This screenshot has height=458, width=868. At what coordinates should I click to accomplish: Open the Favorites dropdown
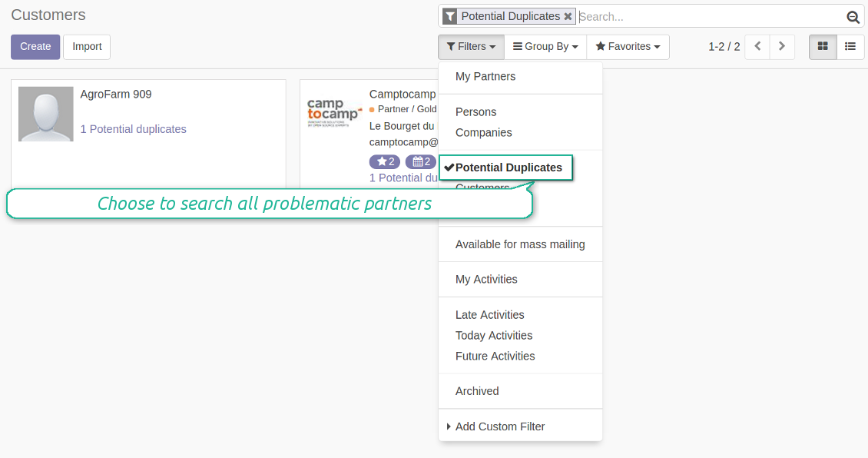point(628,47)
